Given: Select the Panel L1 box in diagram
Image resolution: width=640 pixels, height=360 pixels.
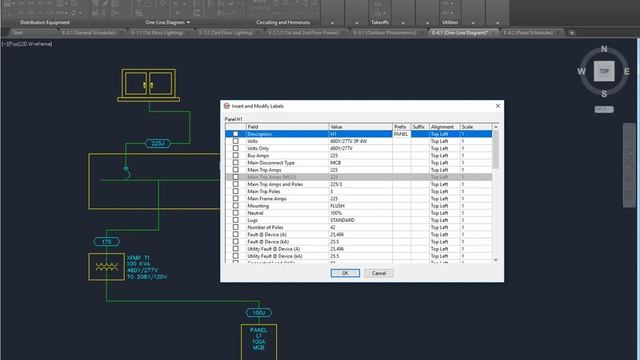Looking at the screenshot, I should pyautogui.click(x=259, y=342).
